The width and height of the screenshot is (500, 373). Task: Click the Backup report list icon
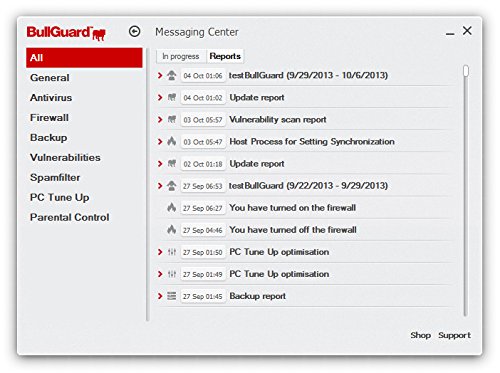(172, 296)
